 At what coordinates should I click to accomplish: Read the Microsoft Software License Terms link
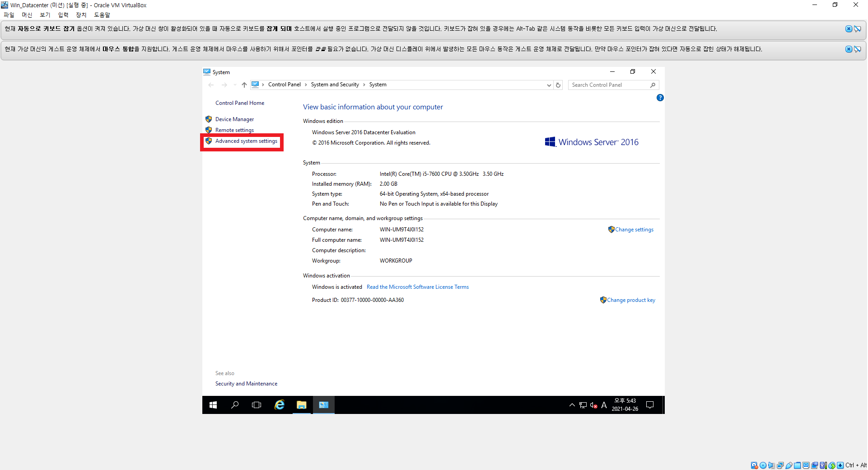pyautogui.click(x=418, y=287)
